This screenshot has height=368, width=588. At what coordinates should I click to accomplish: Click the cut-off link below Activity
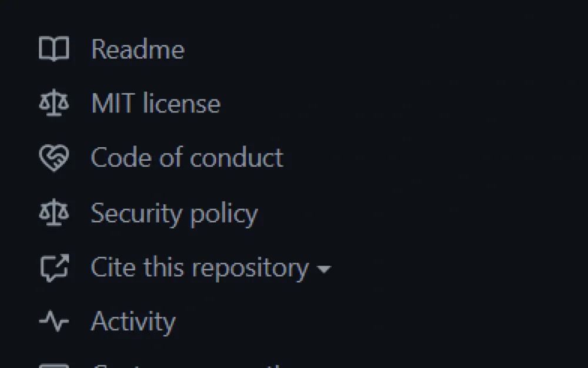188,365
